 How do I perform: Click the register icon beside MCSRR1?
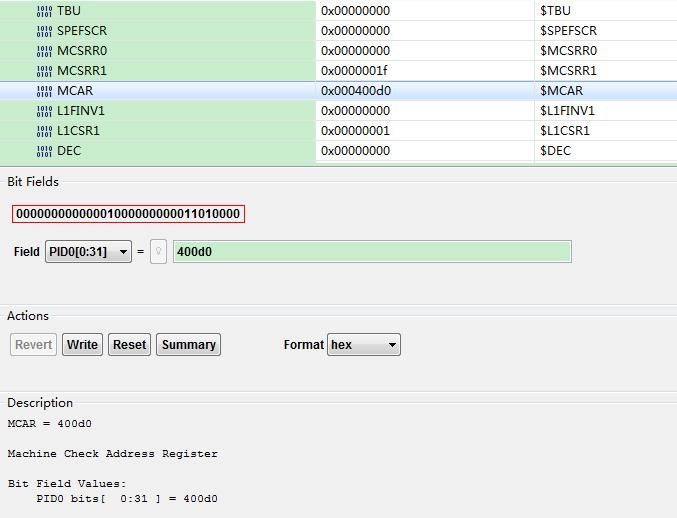(x=44, y=71)
